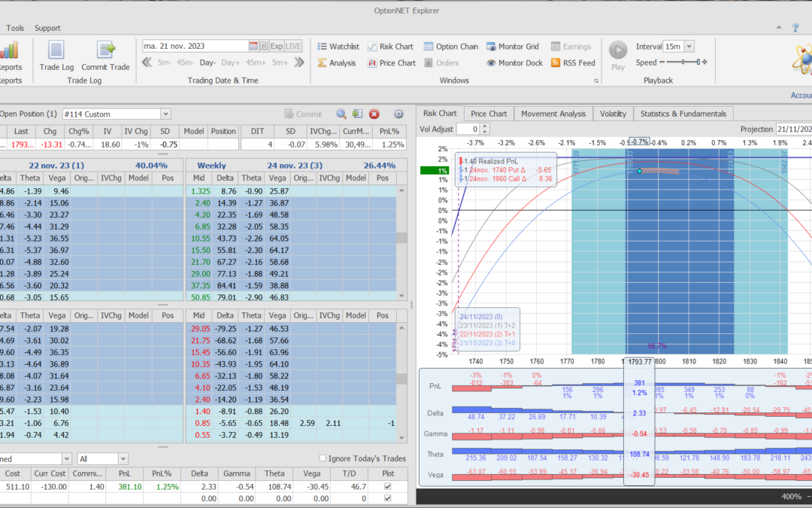Switch to the Movement Analysis tab
The height and width of the screenshot is (508, 812).
point(553,114)
